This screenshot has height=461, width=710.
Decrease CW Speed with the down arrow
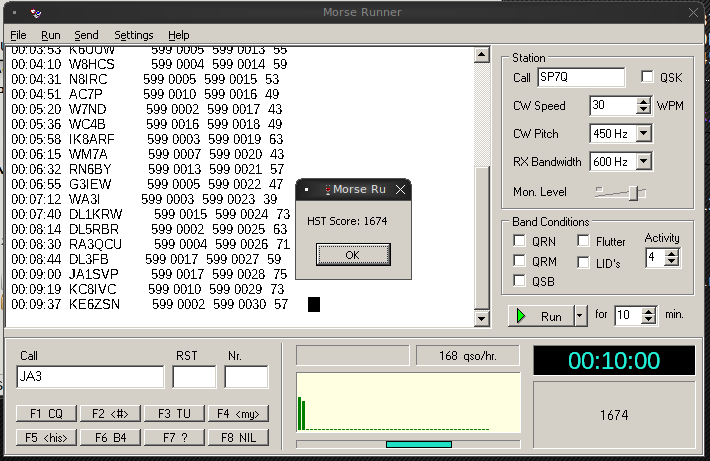coord(643,110)
